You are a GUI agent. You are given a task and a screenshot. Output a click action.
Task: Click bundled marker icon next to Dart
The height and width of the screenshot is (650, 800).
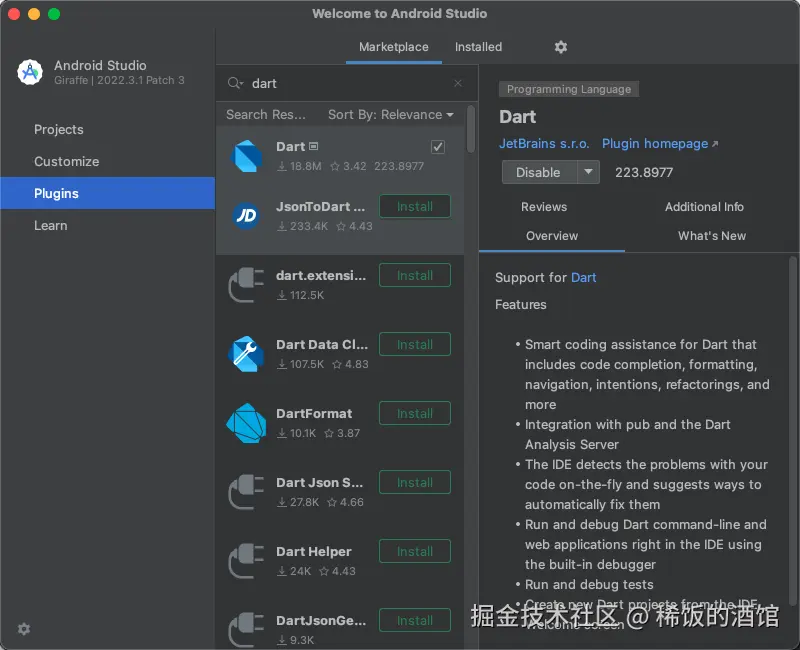pos(314,146)
